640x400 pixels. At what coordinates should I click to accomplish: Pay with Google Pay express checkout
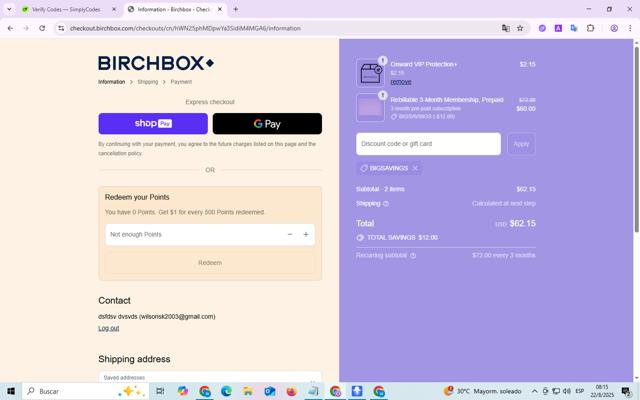tap(267, 124)
